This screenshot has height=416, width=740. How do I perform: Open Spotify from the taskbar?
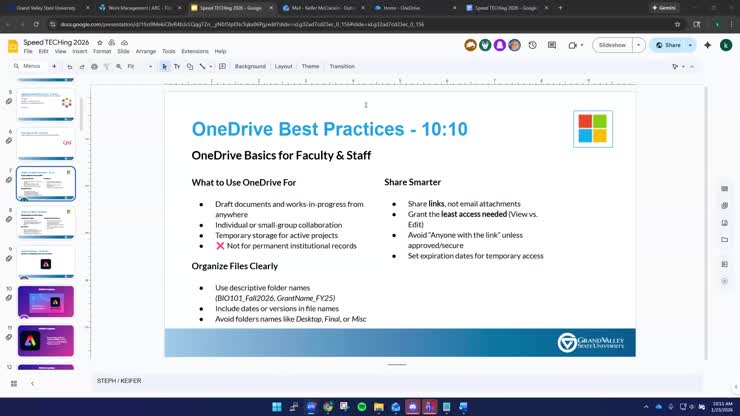click(362, 407)
